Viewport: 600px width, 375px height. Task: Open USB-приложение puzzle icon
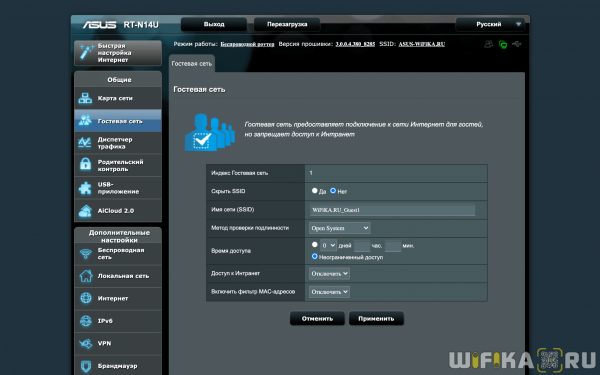(85, 188)
